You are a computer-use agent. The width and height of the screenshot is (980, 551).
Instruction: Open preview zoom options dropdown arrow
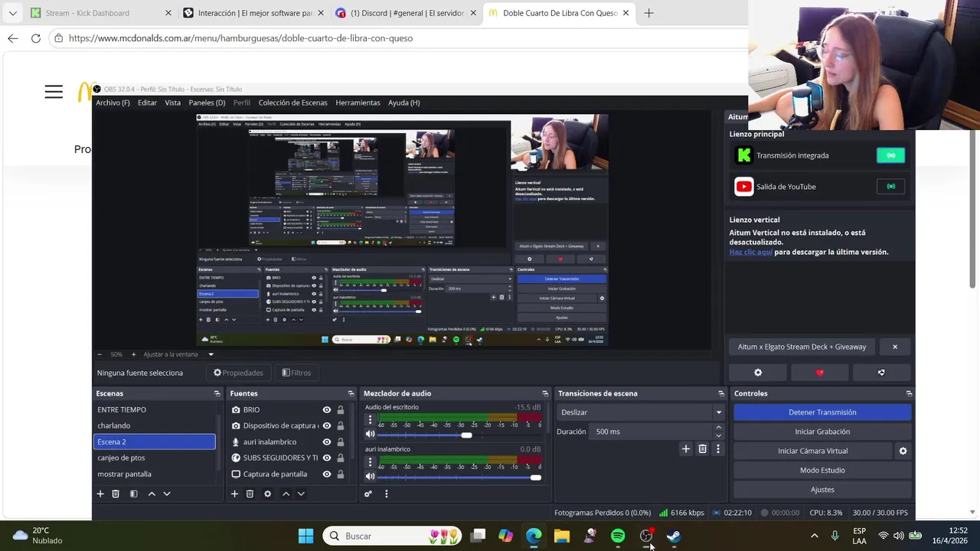pos(211,354)
